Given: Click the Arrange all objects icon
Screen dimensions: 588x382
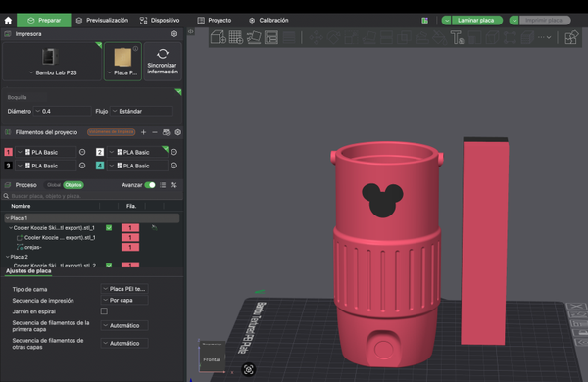Looking at the screenshot, I should click(x=271, y=37).
